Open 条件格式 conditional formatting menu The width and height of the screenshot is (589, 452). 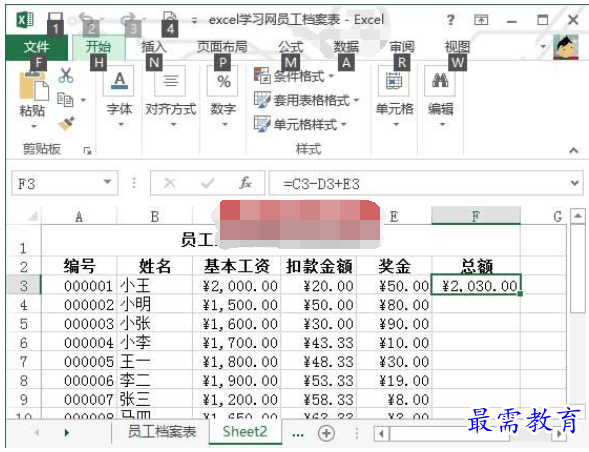(x=294, y=76)
